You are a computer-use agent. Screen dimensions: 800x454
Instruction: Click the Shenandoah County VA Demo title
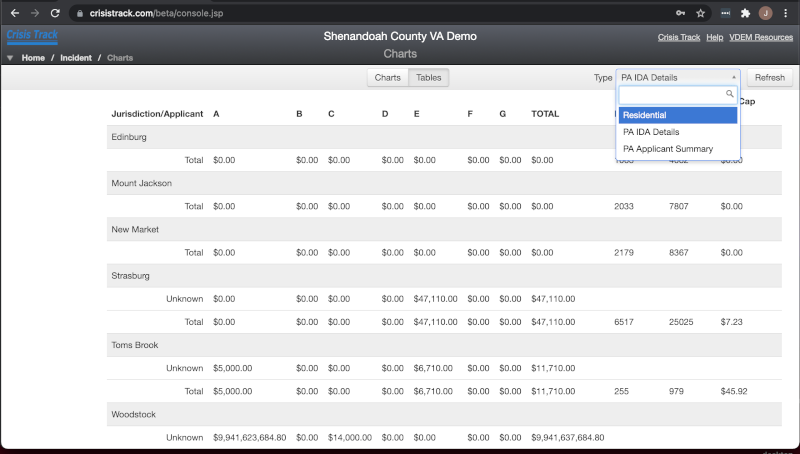click(400, 36)
